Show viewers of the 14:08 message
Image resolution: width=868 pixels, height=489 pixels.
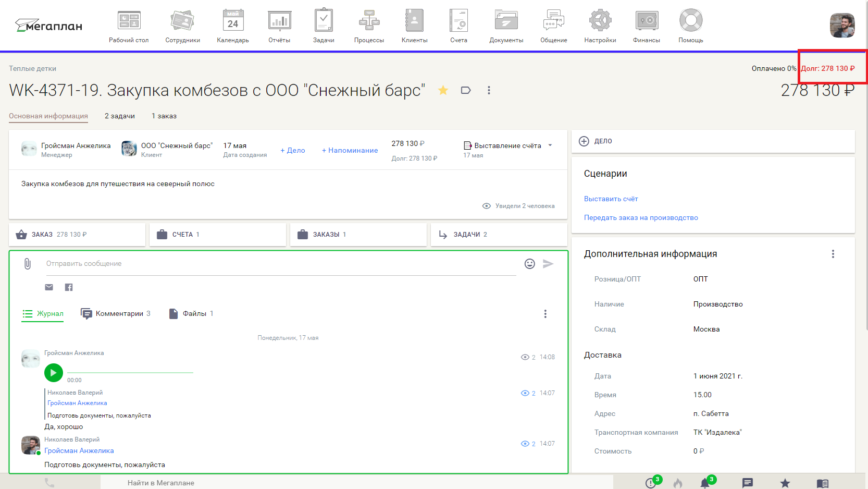[528, 357]
